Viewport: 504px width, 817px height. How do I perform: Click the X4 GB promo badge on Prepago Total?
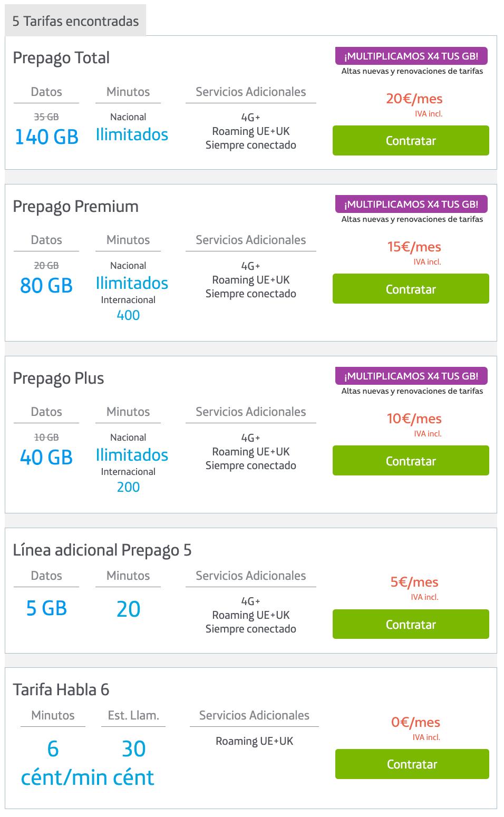[411, 56]
